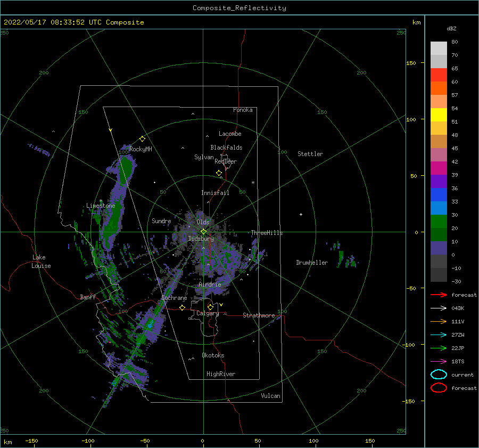Click the km unit label at top right
Viewport: 479px width, 448px height.
point(416,22)
